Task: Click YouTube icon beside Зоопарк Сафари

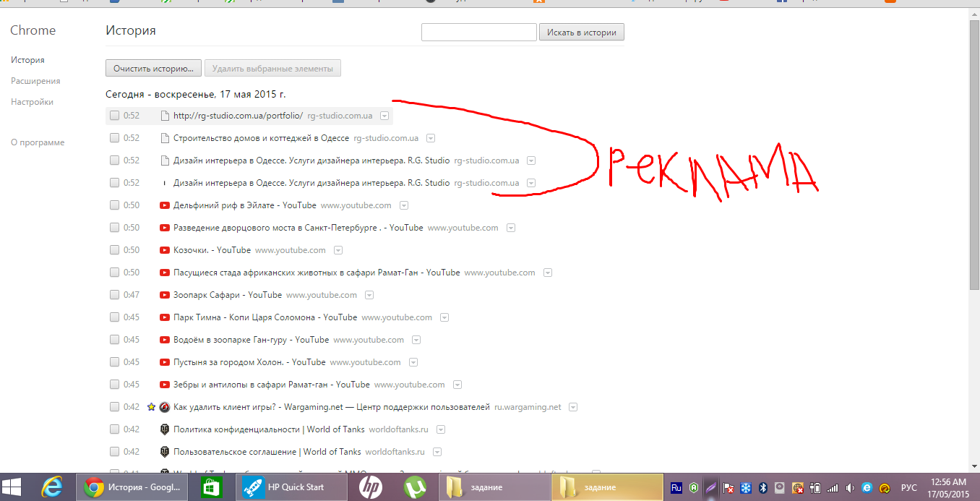Action: click(x=165, y=295)
